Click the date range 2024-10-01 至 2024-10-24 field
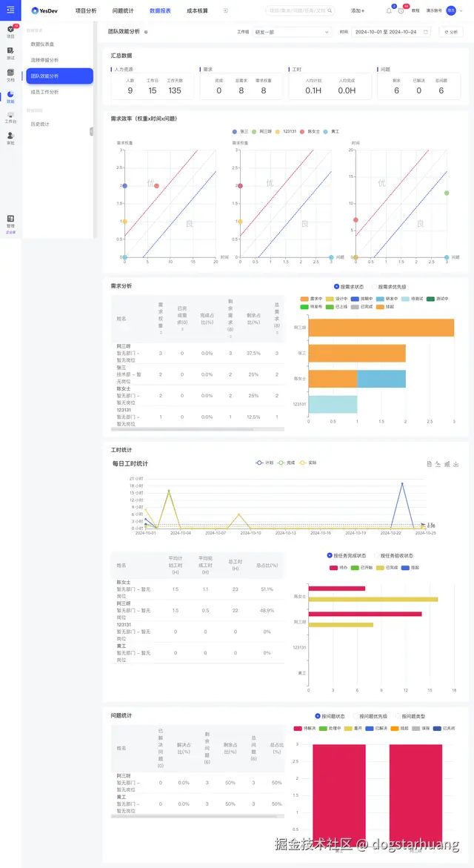 (x=390, y=32)
